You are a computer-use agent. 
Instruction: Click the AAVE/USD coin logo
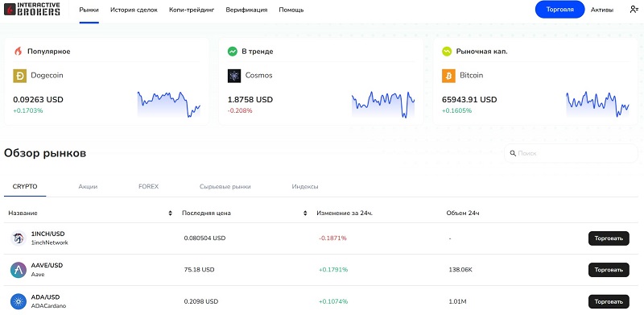coord(19,270)
